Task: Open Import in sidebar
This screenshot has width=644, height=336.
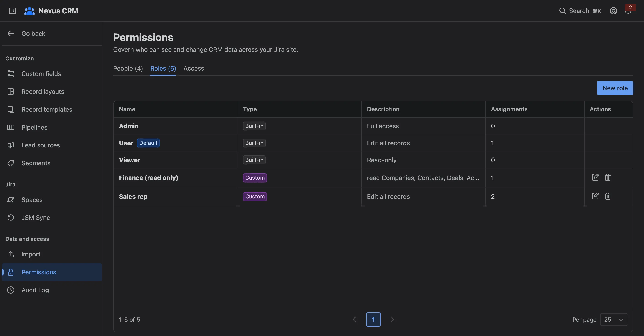Action: click(52, 254)
